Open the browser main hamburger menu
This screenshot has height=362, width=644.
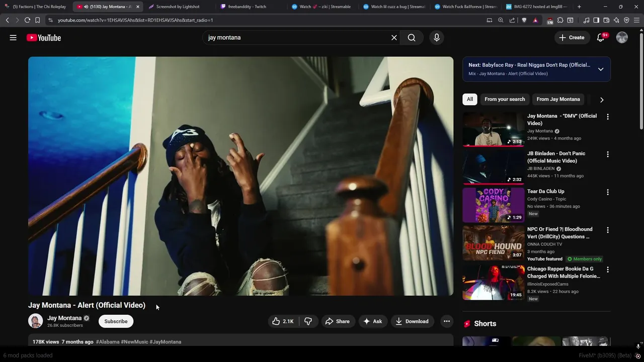(636, 20)
